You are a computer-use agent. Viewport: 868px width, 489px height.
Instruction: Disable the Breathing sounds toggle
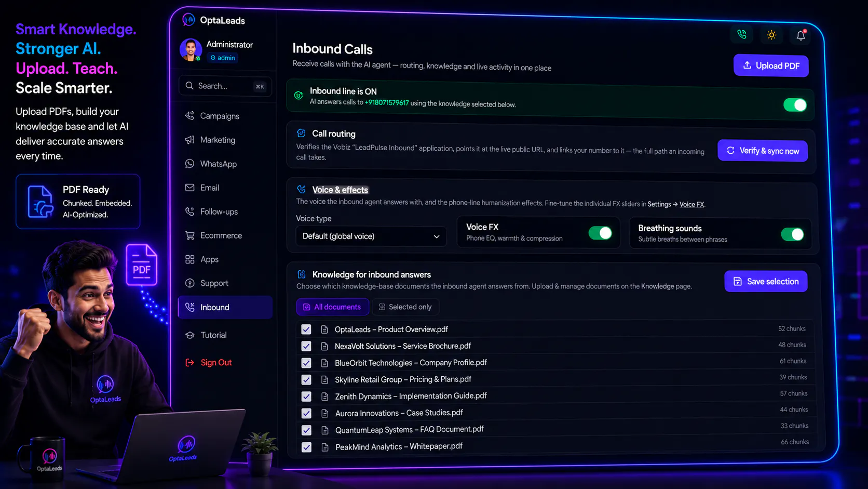click(x=792, y=234)
